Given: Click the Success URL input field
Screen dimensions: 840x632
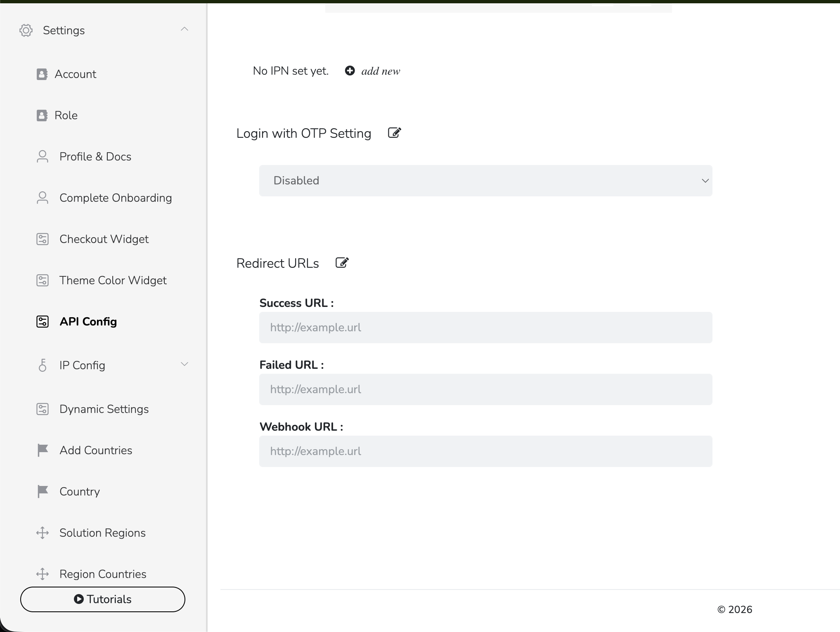Looking at the screenshot, I should coord(485,327).
